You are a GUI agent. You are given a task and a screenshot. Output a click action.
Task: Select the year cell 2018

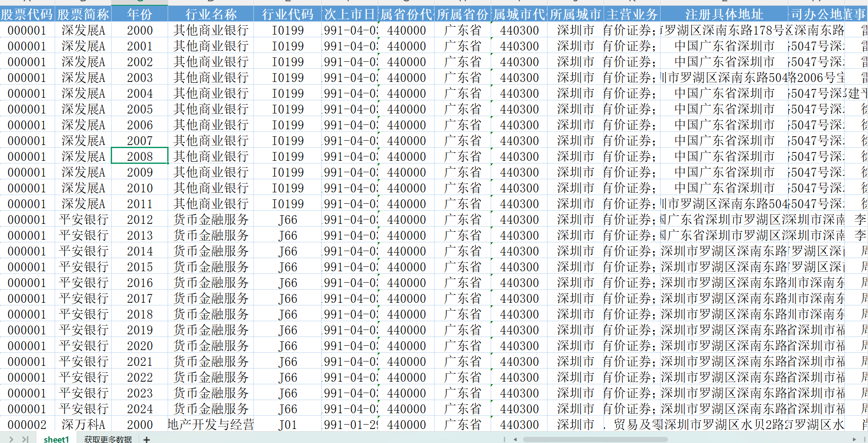[140, 314]
